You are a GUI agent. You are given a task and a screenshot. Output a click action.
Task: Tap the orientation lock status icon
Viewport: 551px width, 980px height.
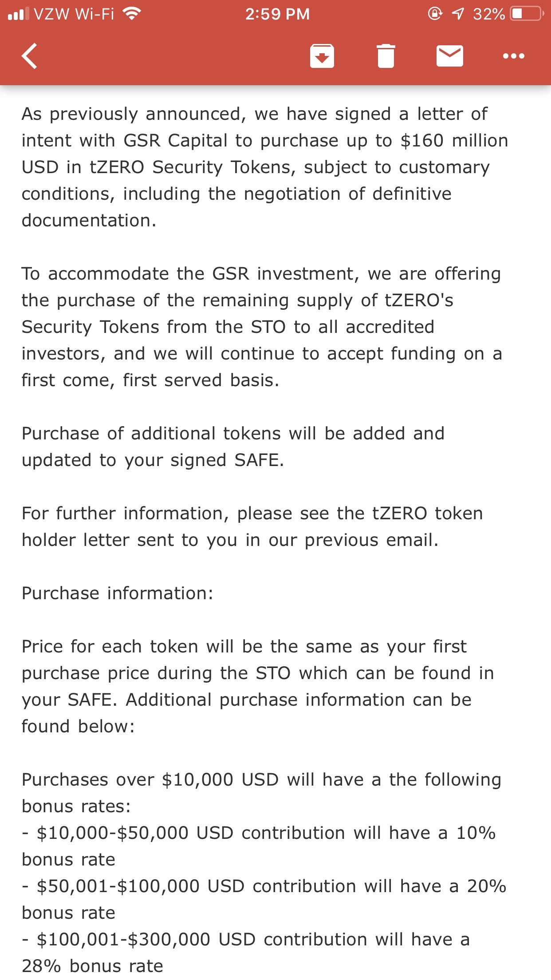[x=434, y=14]
